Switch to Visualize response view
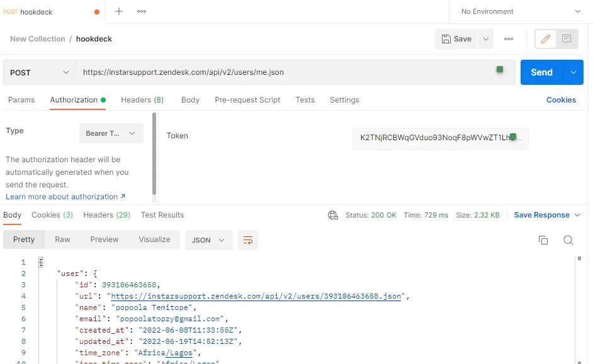This screenshot has height=364, width=593. point(154,240)
